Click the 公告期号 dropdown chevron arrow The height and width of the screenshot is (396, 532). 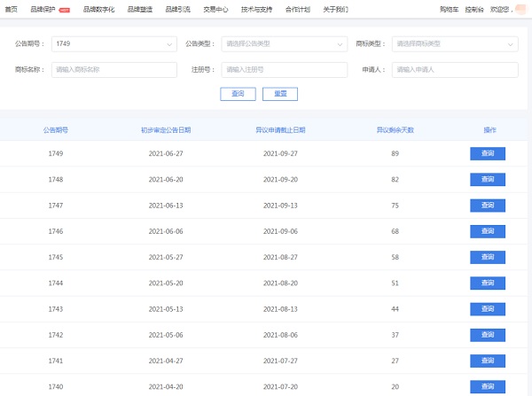click(169, 44)
